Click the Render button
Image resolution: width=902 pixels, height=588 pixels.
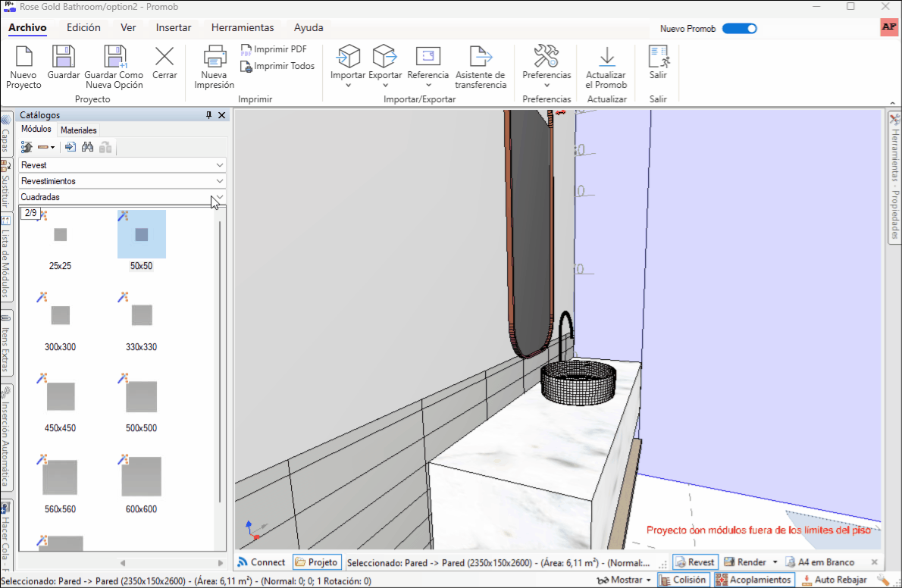[x=745, y=562]
